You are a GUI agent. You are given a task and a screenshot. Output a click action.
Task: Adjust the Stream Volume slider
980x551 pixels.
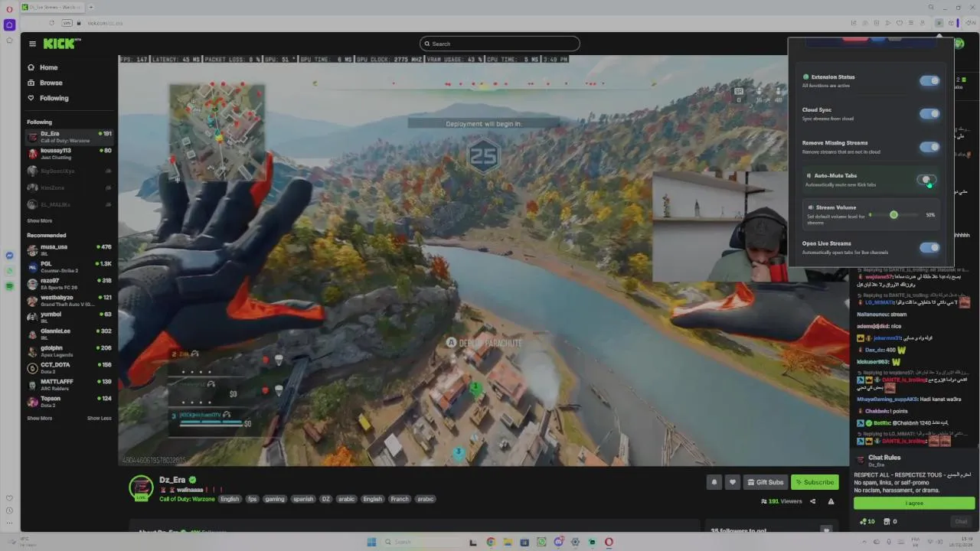tap(893, 215)
